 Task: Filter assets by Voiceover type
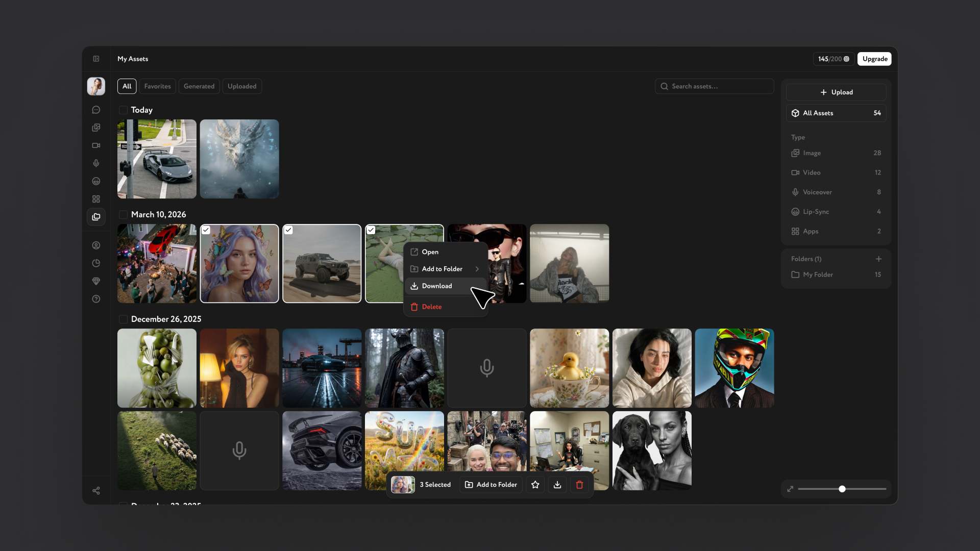pos(836,192)
